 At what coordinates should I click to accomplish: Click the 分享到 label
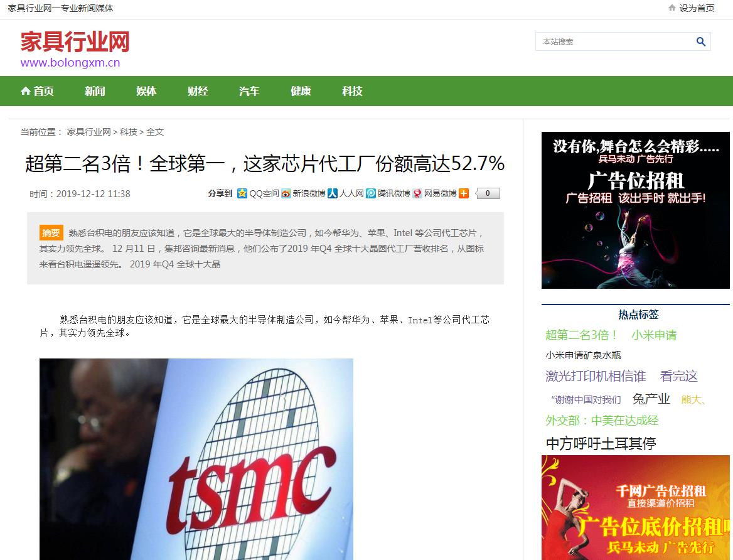220,193
